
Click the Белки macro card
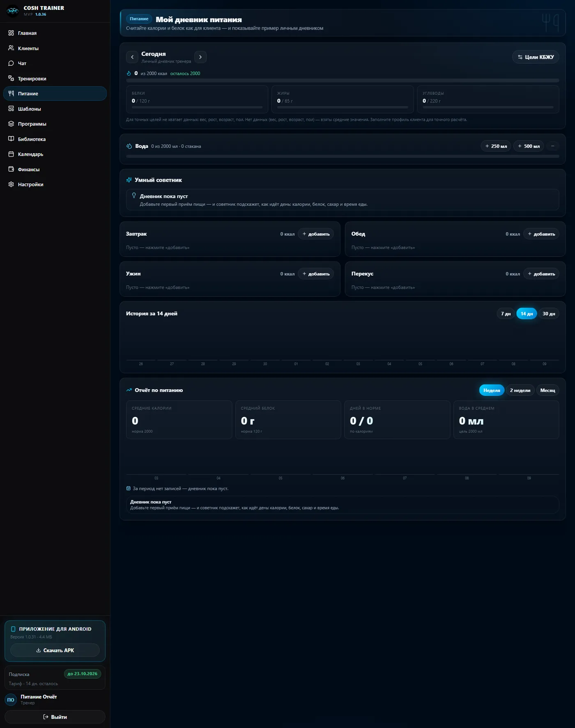click(197, 99)
